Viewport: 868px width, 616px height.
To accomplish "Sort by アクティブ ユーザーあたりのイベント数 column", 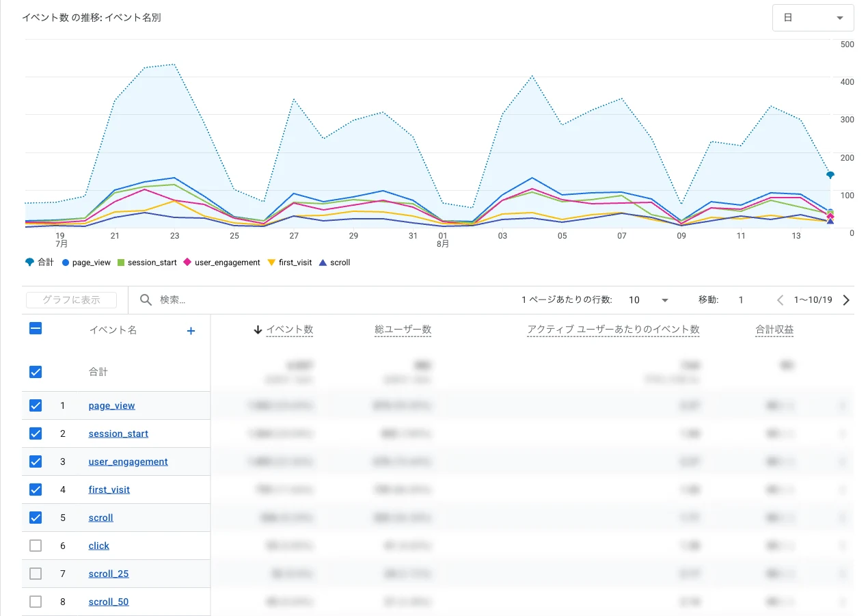I will pos(613,330).
